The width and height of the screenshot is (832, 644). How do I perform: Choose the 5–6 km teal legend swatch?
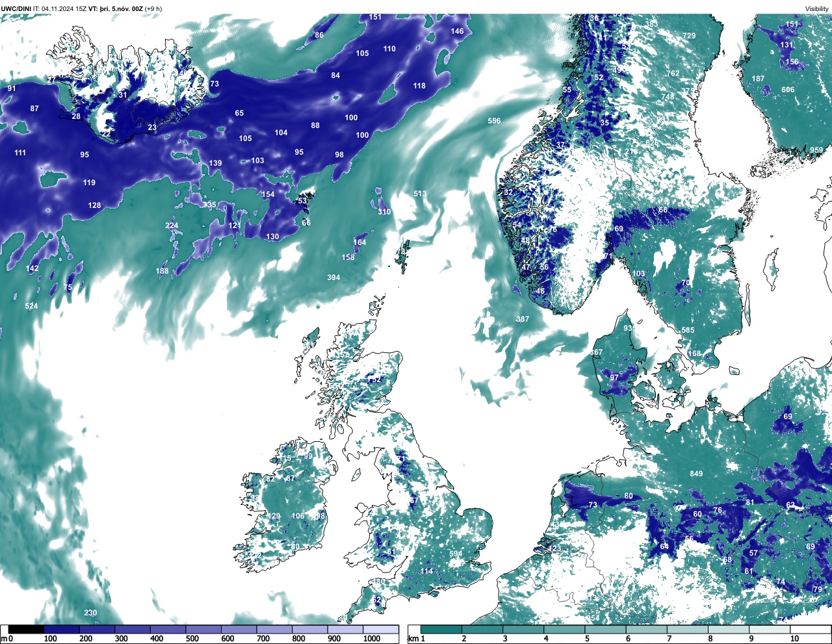606,629
